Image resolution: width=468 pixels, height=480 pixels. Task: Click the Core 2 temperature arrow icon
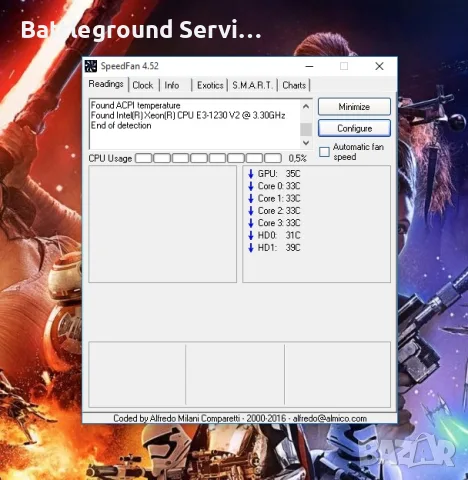point(251,211)
